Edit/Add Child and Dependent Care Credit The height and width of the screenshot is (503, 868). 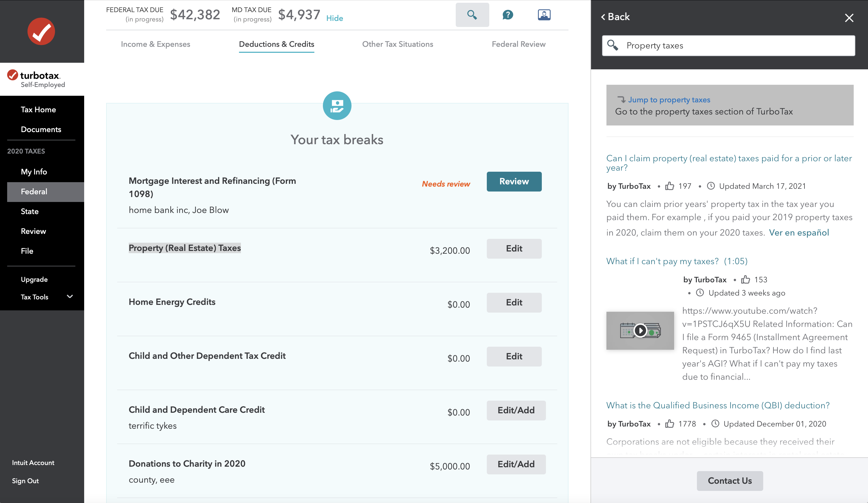point(516,410)
